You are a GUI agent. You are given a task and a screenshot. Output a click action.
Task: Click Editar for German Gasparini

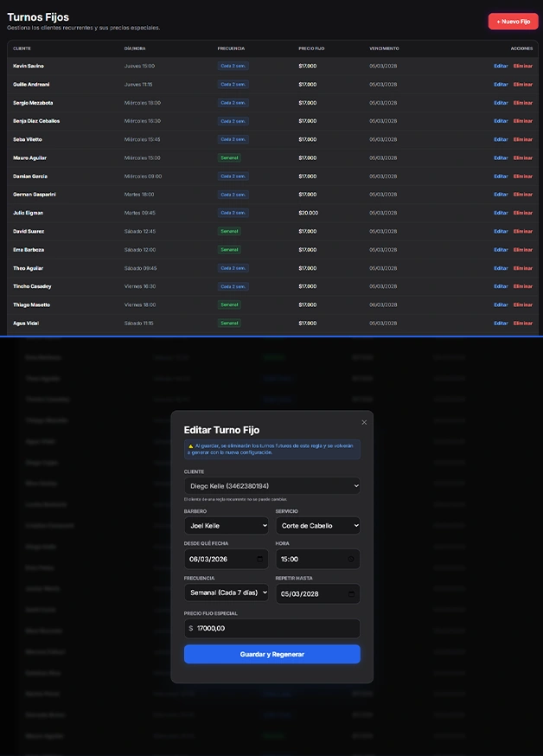pos(501,195)
